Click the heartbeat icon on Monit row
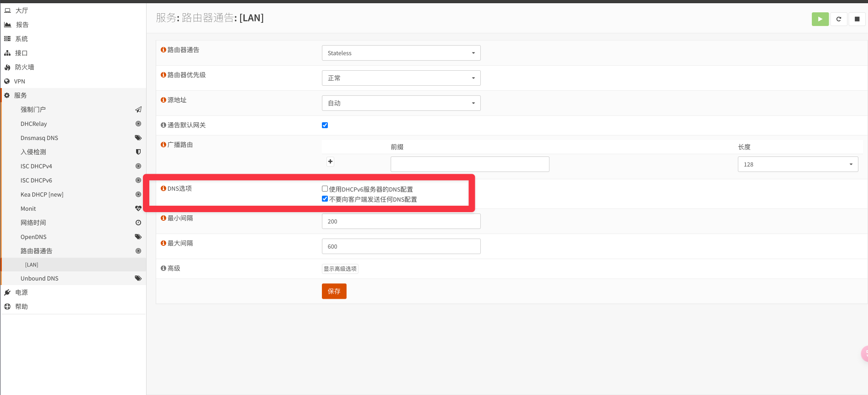 click(138, 208)
